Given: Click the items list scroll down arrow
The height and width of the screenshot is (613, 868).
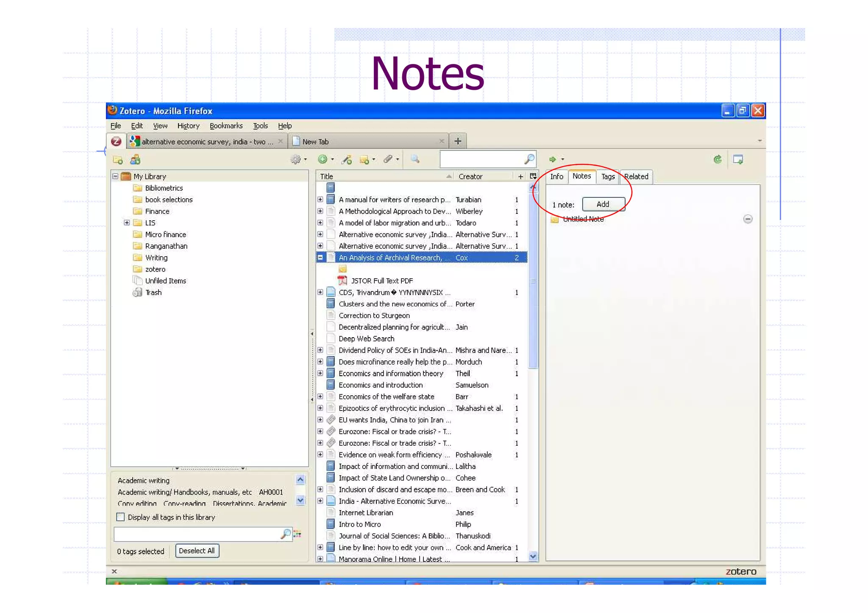Looking at the screenshot, I should [x=533, y=556].
